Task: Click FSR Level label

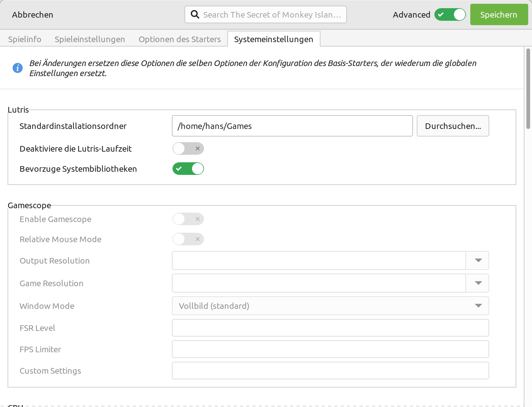Action: click(37, 328)
